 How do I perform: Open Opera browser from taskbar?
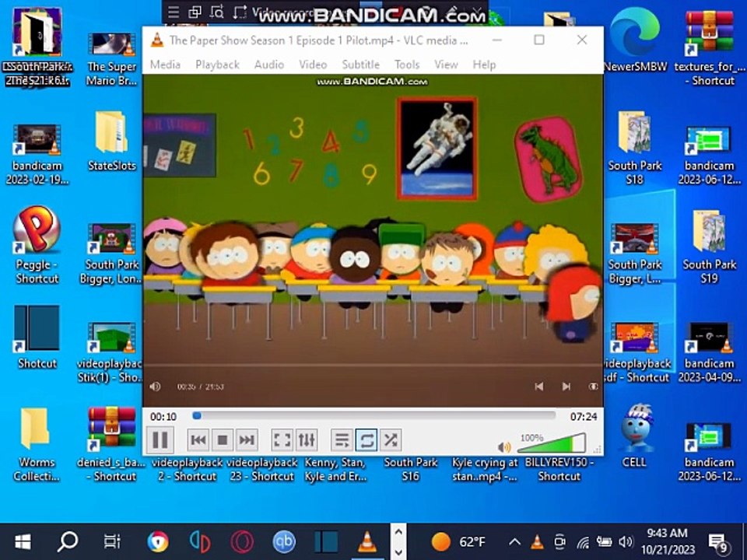(x=241, y=541)
